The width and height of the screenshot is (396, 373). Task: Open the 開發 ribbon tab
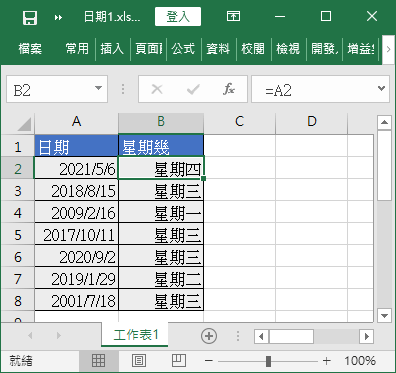(x=325, y=49)
